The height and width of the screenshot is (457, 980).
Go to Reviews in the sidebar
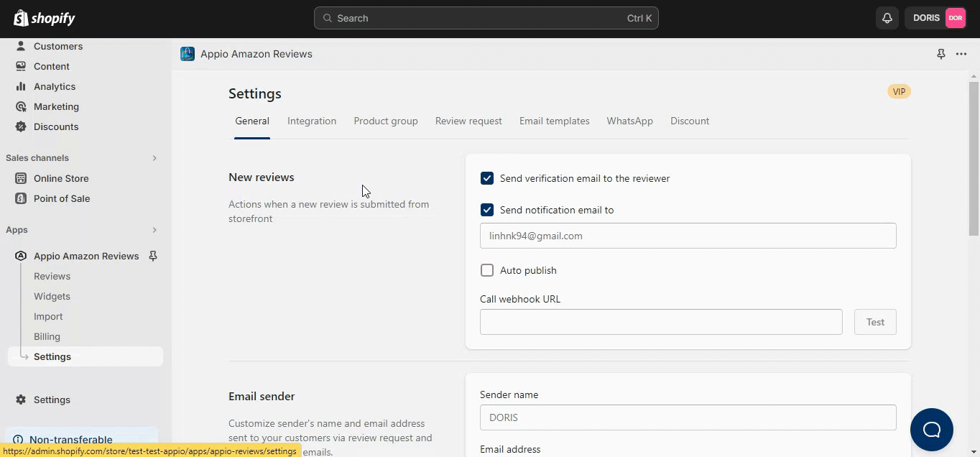52,276
